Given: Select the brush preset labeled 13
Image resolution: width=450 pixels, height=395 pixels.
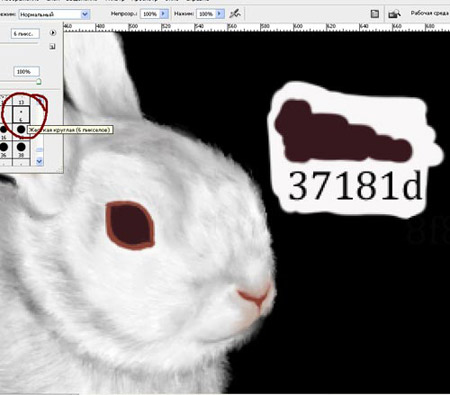Looking at the screenshot, I should coord(21,101).
